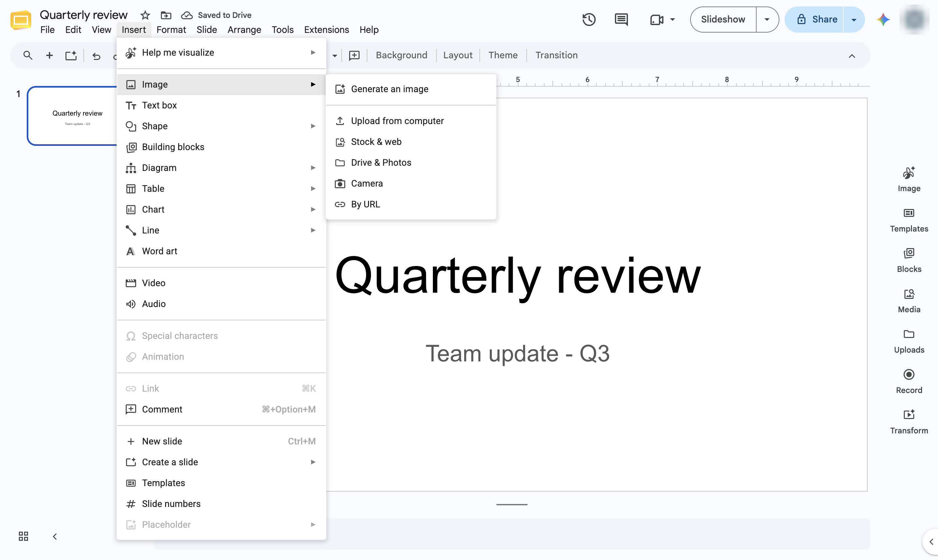Screen dimensions: 938x560
Task: Star the Quarterly review presentation
Action: 145,15
